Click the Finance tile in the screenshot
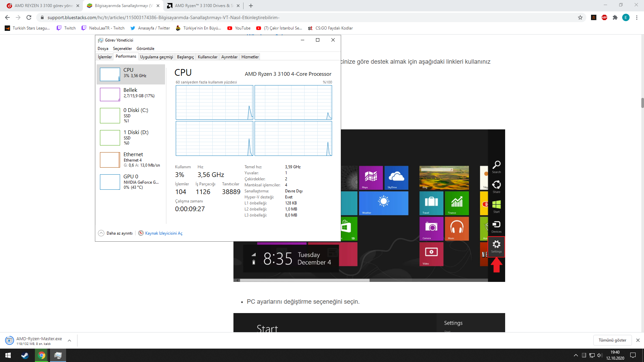Screen dimensions: 644x362 coord(457,203)
